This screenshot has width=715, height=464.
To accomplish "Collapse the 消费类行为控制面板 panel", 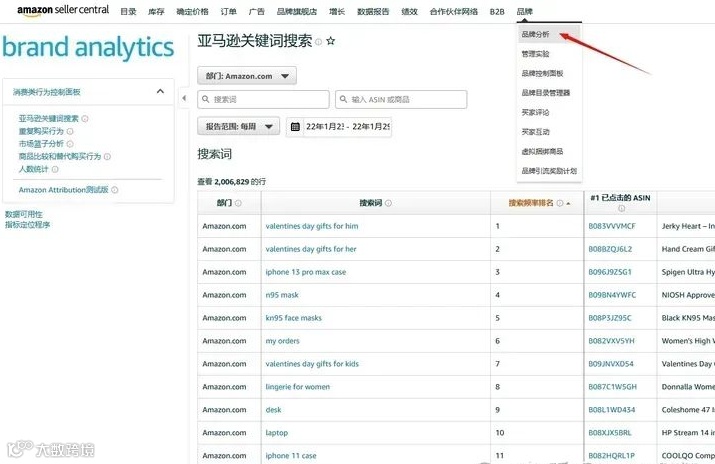I will coord(160,92).
